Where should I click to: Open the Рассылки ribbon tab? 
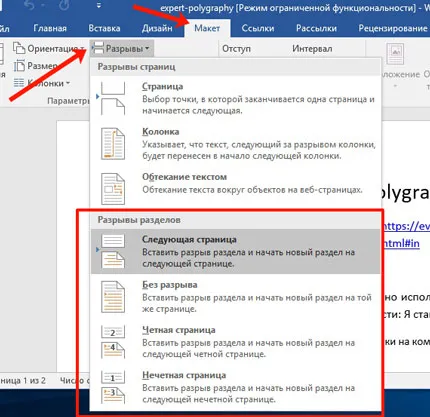[316, 28]
